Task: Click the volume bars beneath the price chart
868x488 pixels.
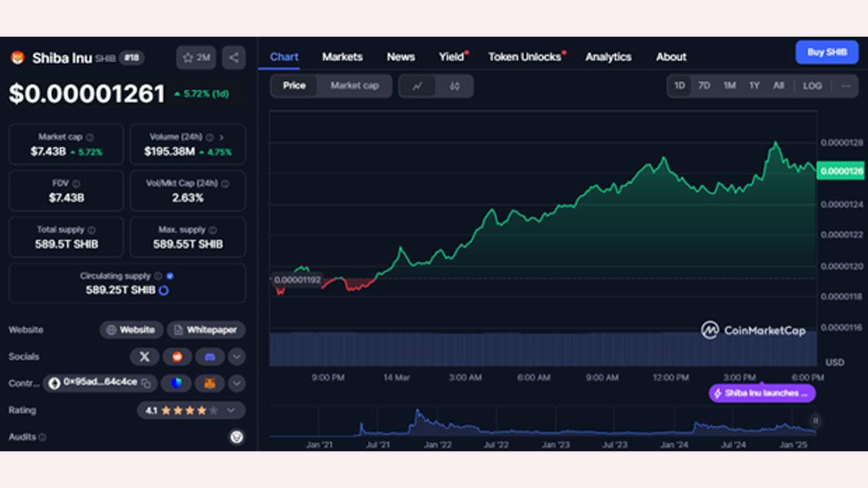Action: click(543, 348)
